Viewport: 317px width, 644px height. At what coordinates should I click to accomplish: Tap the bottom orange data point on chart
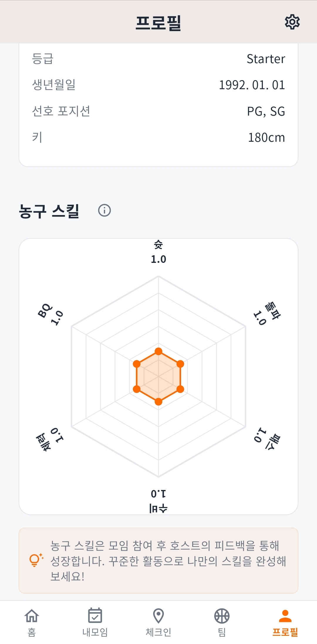[158, 402]
